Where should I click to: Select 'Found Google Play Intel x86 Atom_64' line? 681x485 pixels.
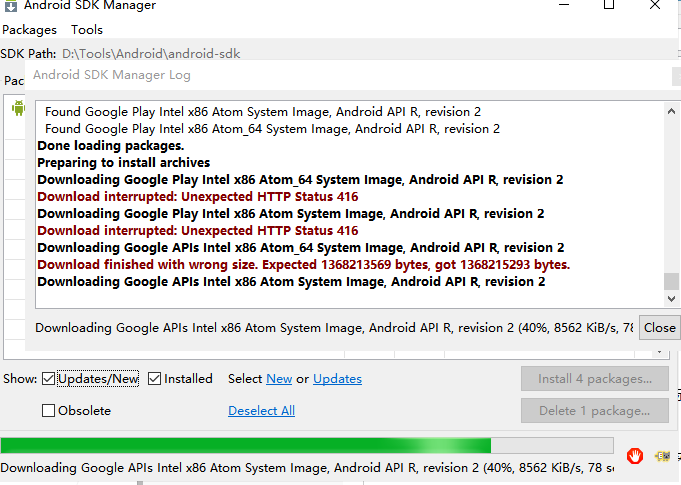[272, 129]
